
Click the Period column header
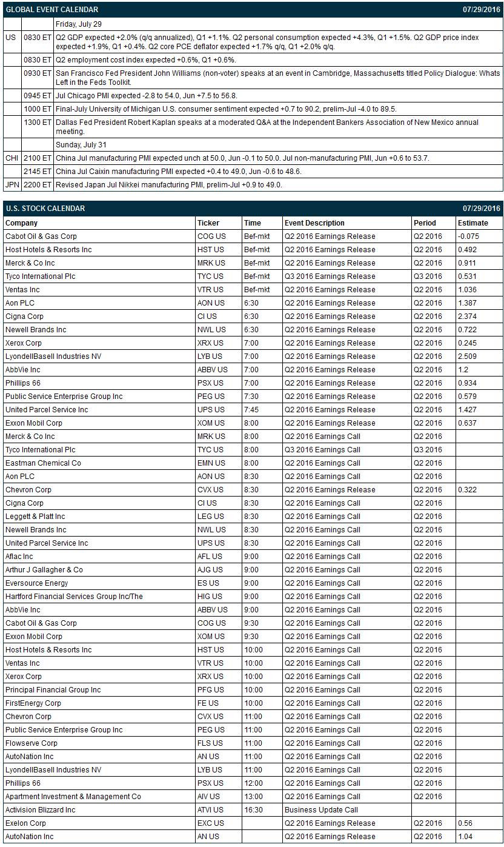[425, 223]
